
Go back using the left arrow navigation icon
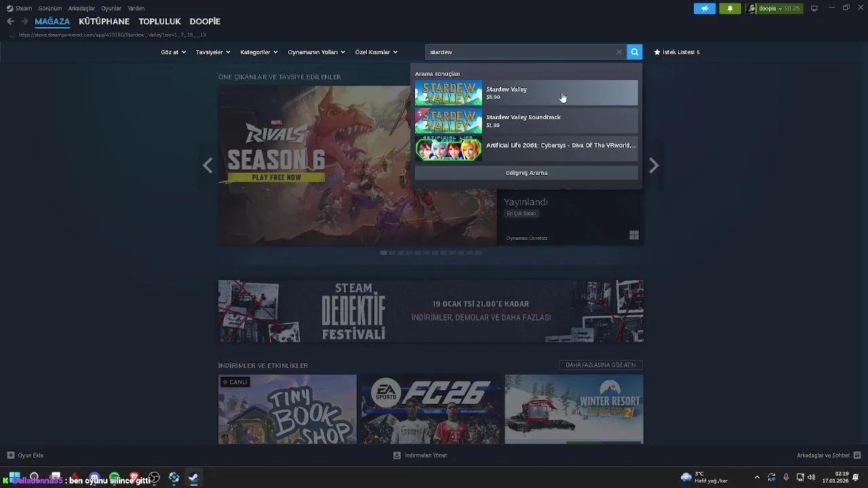10,21
